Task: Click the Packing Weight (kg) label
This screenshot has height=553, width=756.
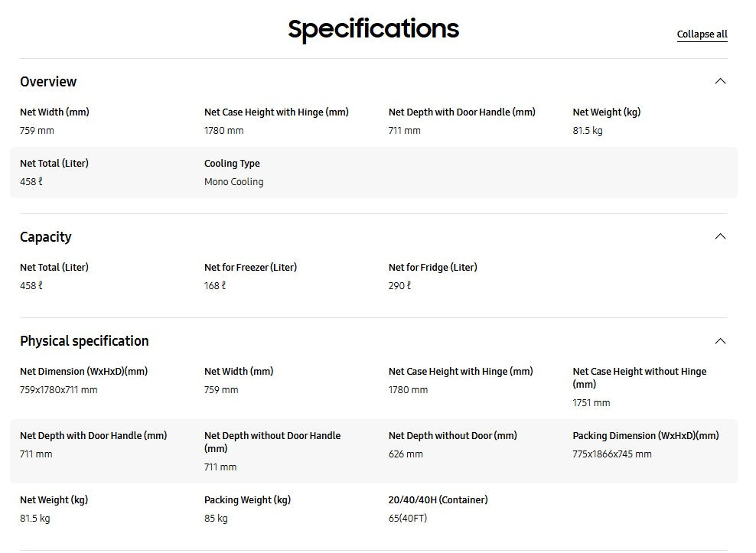Action: click(247, 500)
